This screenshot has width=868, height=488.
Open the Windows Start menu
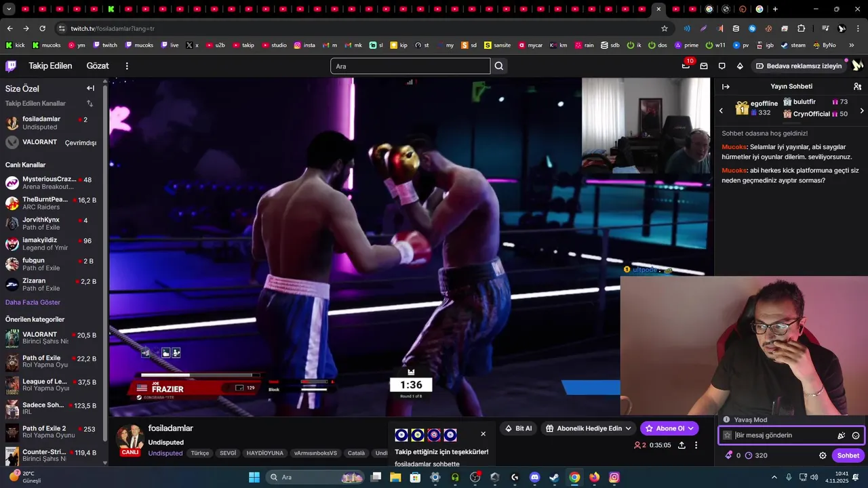coord(254,477)
